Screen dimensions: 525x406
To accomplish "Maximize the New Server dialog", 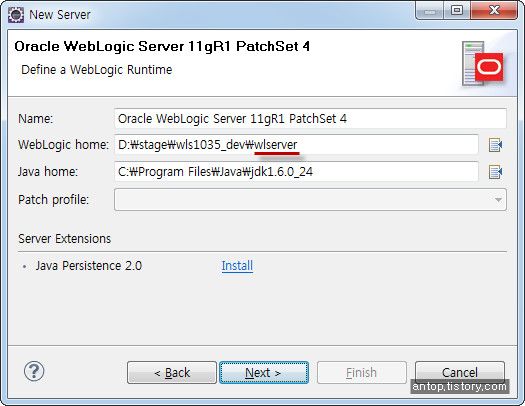I will pos(457,11).
